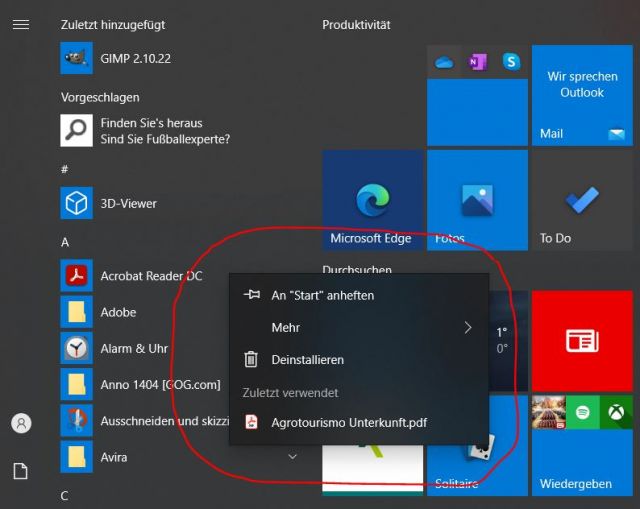Open the Xbox tile icon

point(616,412)
